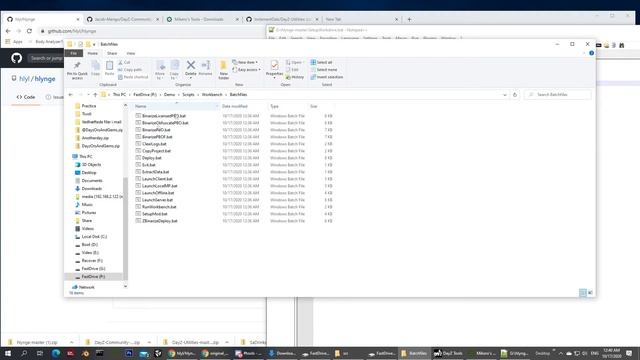Select ExtractData.bat file
This screenshot has height=360, width=640.
(x=155, y=172)
